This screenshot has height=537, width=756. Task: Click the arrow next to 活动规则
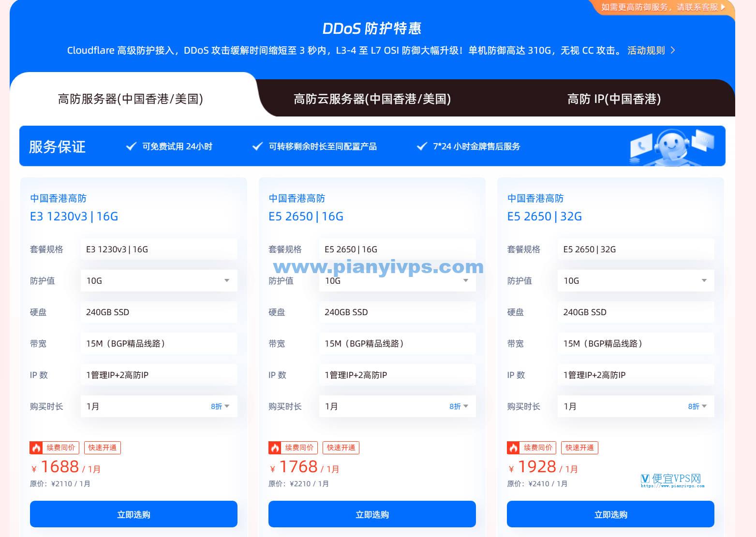pos(673,50)
